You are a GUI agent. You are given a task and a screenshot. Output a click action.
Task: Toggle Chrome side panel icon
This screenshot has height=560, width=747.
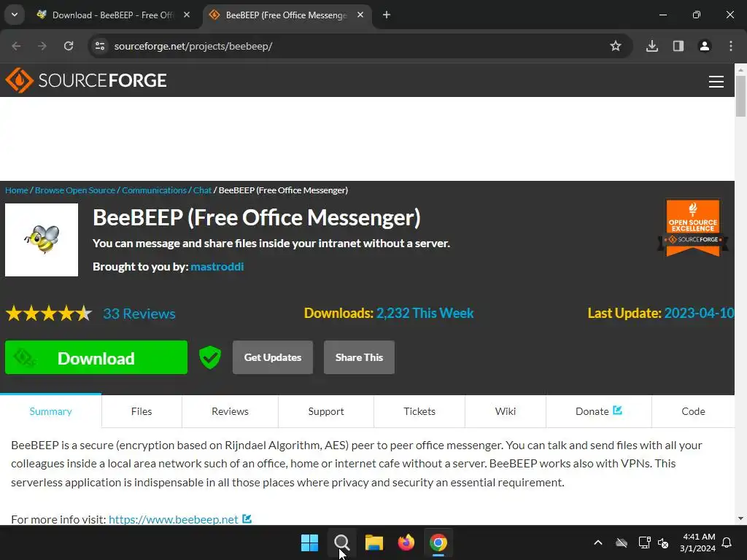[678, 46]
